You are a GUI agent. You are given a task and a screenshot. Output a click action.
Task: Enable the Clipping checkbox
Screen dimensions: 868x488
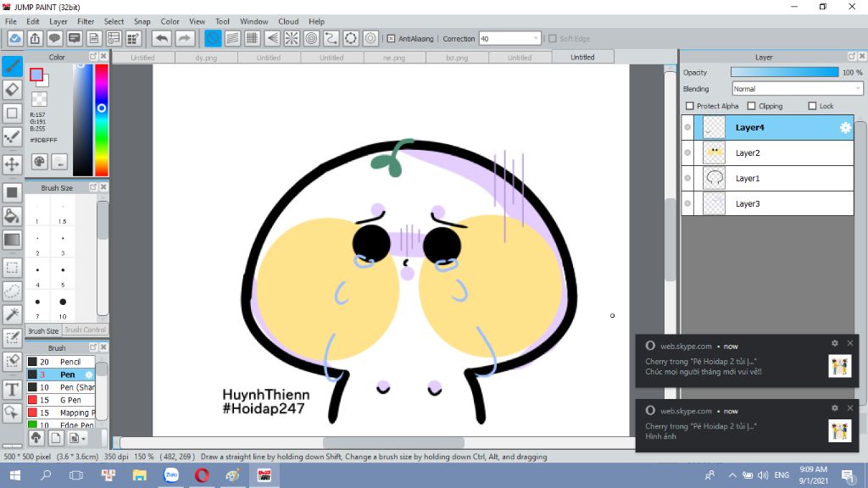coord(751,106)
